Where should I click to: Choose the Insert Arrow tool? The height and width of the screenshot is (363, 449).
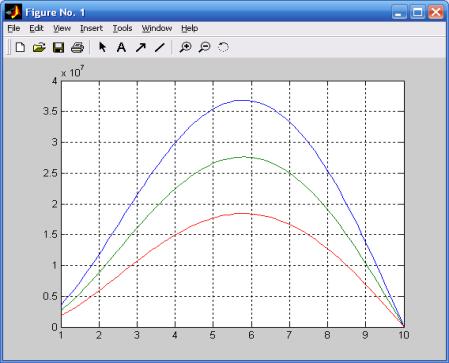pos(141,47)
